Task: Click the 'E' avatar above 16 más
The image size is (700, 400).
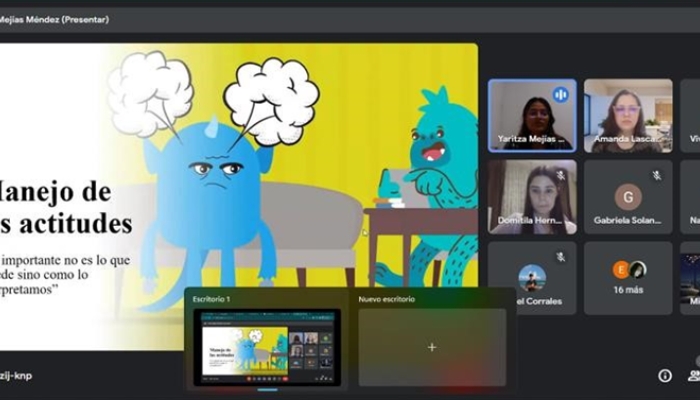Action: point(621,269)
